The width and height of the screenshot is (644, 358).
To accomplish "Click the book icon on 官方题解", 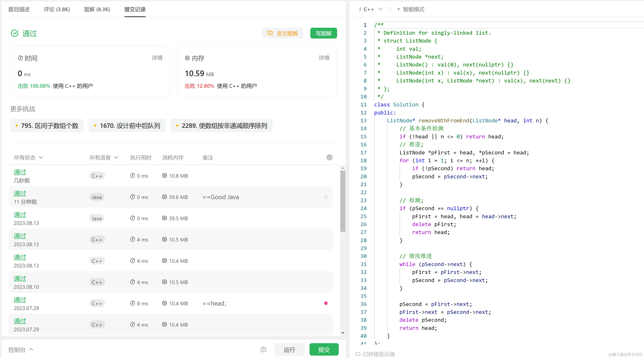I will (x=270, y=33).
